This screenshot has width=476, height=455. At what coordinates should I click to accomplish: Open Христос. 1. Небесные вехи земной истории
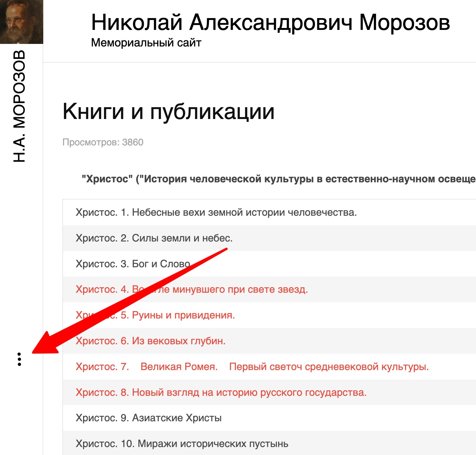(216, 212)
